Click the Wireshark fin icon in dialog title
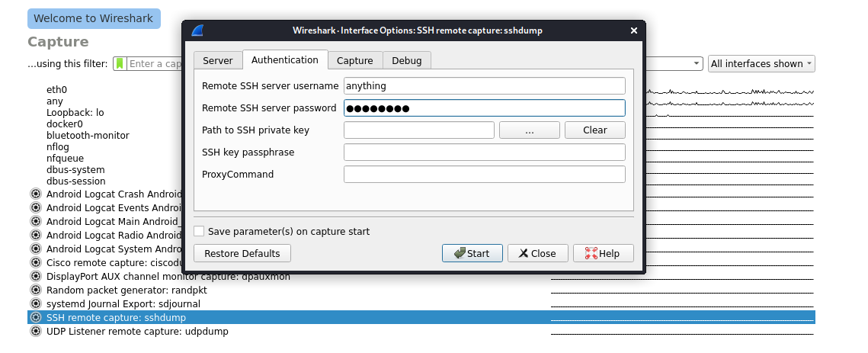 coord(197,30)
